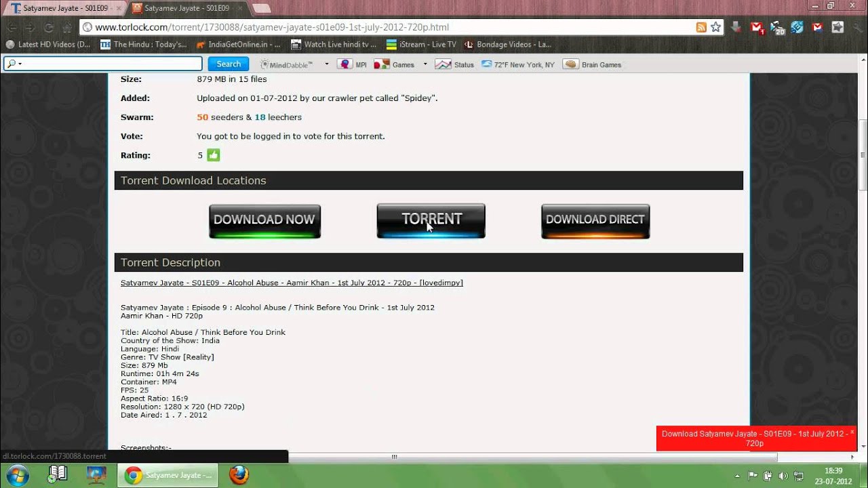The image size is (868, 488).
Task: Click the 'Resolution: 1280 x 720 (HD 720p)' line
Action: [x=182, y=407]
